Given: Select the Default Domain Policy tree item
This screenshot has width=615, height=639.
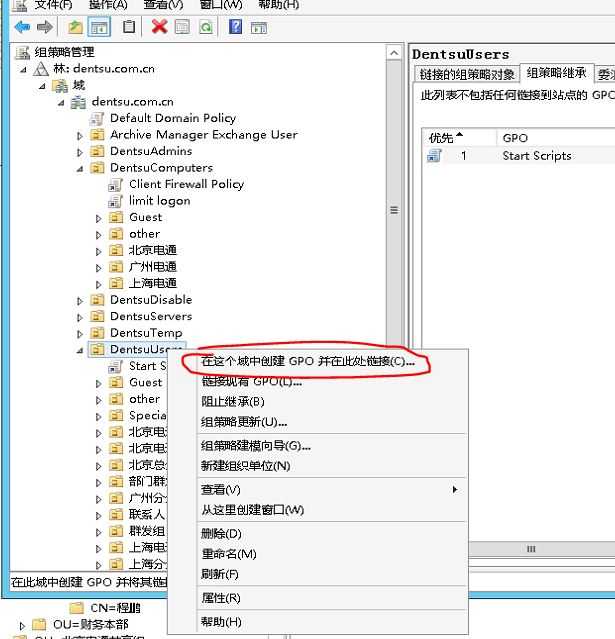Looking at the screenshot, I should coord(173,118).
